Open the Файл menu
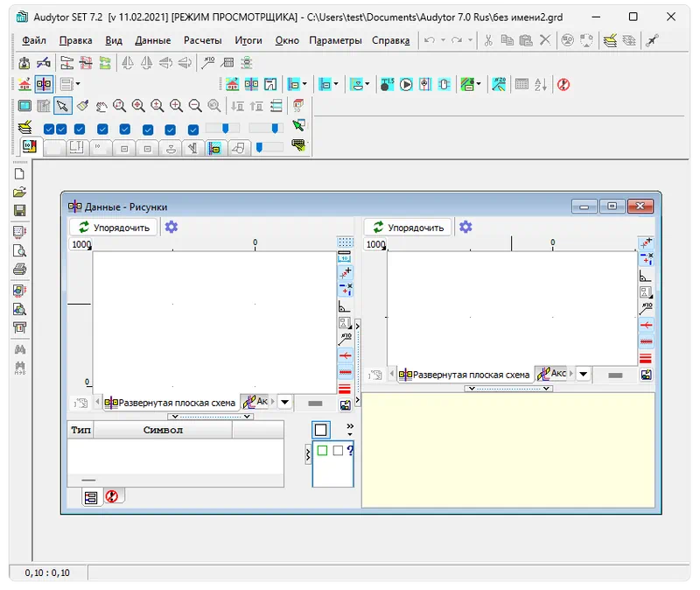The image size is (700, 590). (x=34, y=40)
